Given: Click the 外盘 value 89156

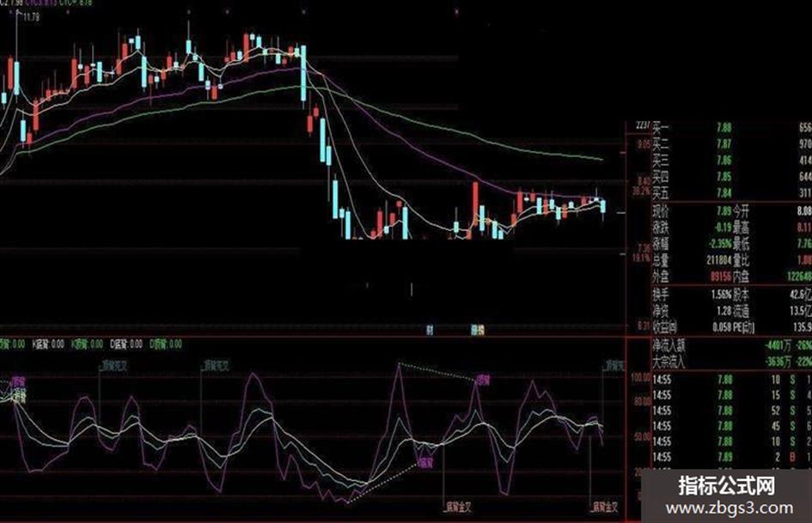Looking at the screenshot, I should (722, 277).
